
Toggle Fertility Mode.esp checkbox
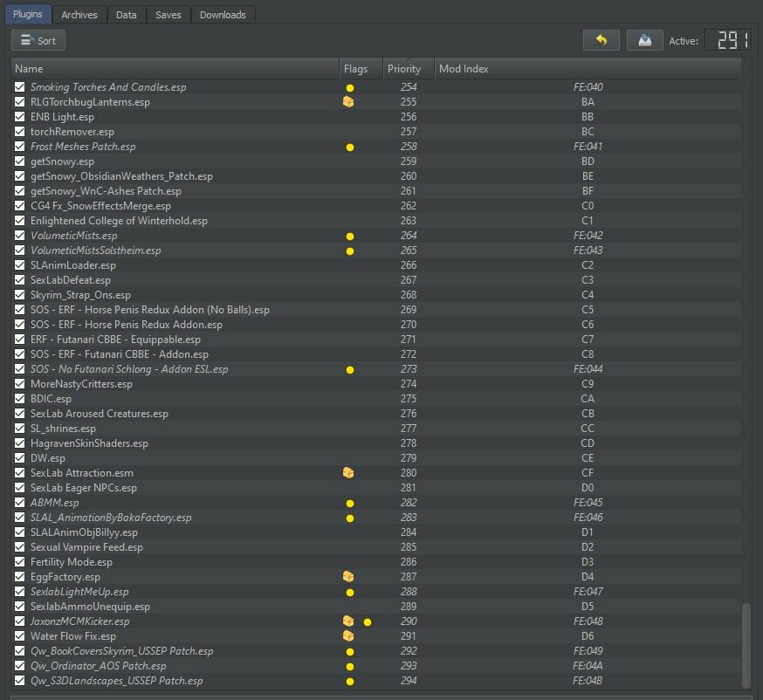[x=19, y=562]
